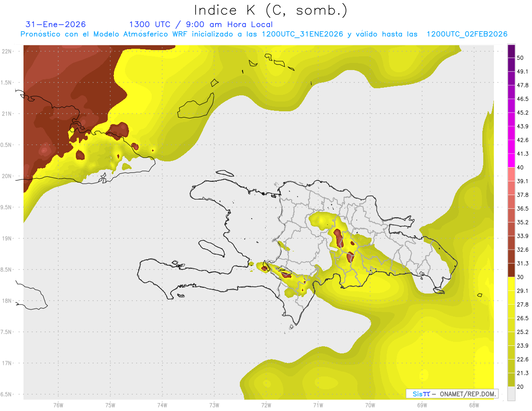Viewport: 532px width, 411px height.
Task: Click the "73W" longitude label
Action: tap(214, 405)
